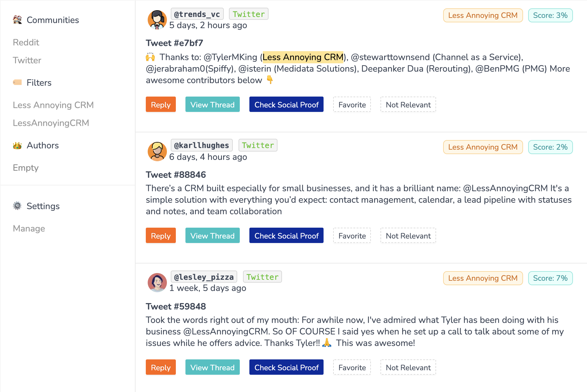Click the Score: 7% badge

(x=550, y=278)
